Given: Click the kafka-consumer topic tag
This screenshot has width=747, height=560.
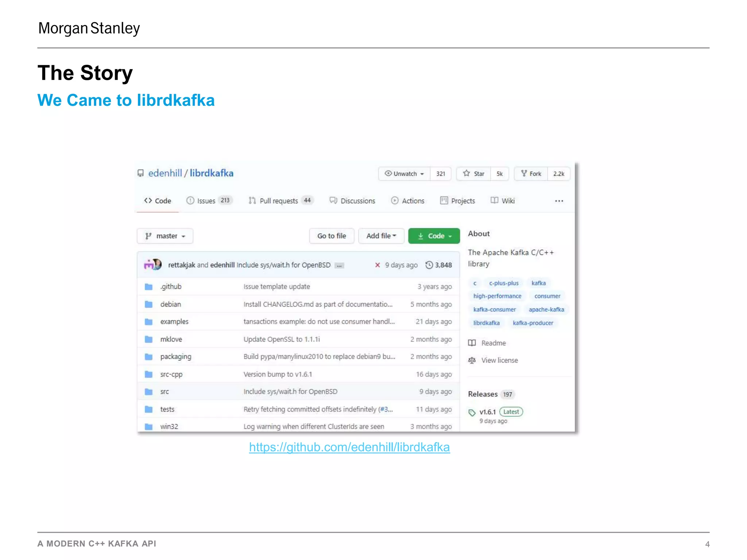Looking at the screenshot, I should tap(494, 310).
